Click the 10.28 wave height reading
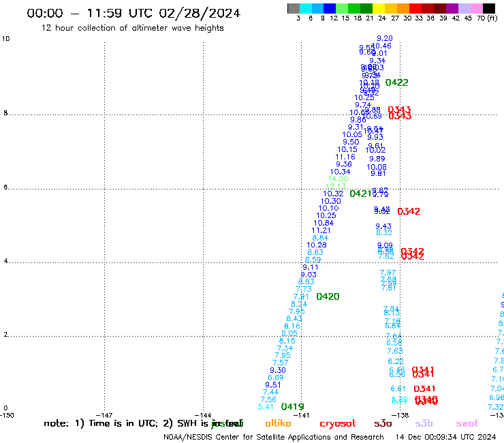The width and height of the screenshot is (504, 443). [x=316, y=245]
